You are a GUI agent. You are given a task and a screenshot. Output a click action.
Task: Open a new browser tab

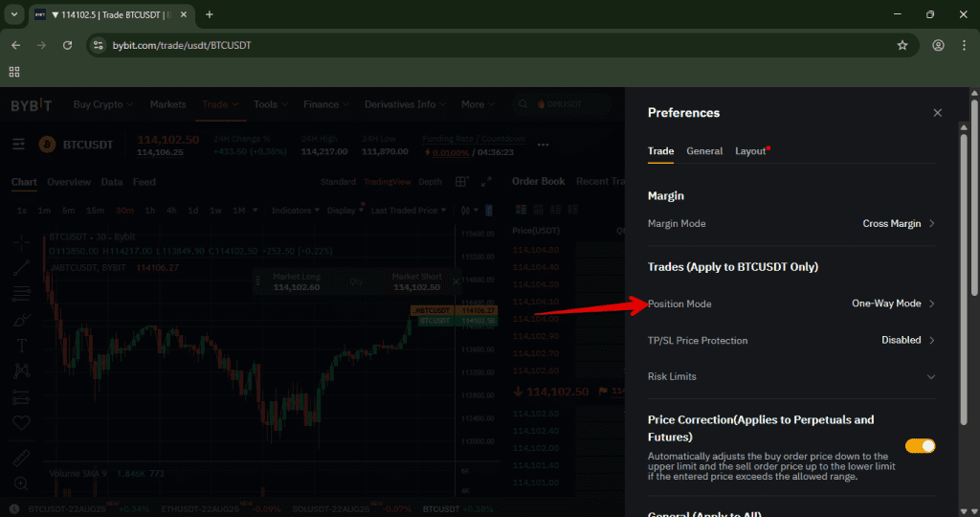pyautogui.click(x=210, y=14)
